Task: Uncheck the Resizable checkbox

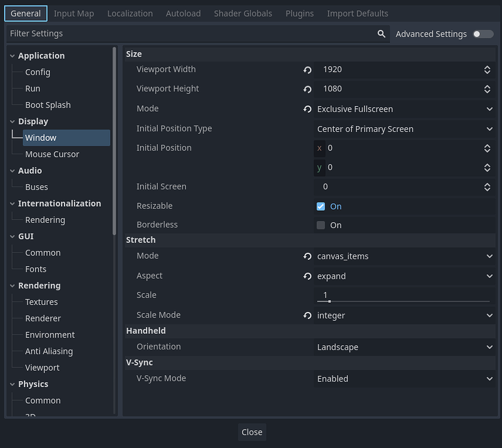Action: (321, 205)
